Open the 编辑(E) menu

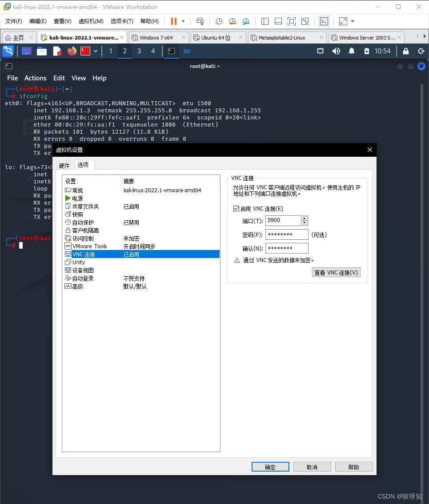pyautogui.click(x=38, y=21)
